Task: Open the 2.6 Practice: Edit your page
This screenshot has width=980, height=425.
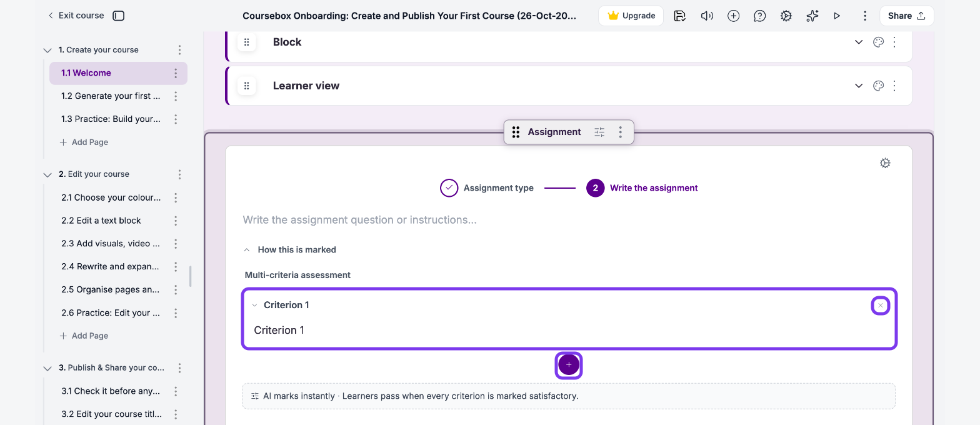Action: coord(111,313)
